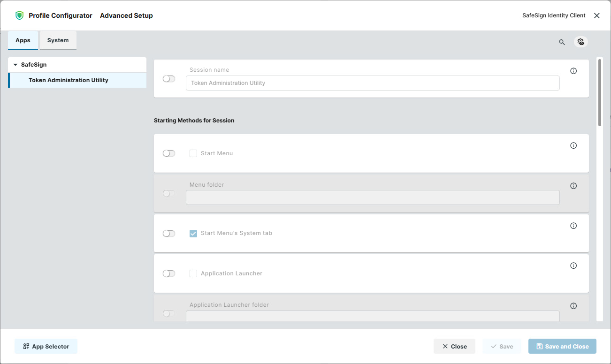Collapse the SafeSign tree node
This screenshot has height=364, width=611.
point(15,65)
